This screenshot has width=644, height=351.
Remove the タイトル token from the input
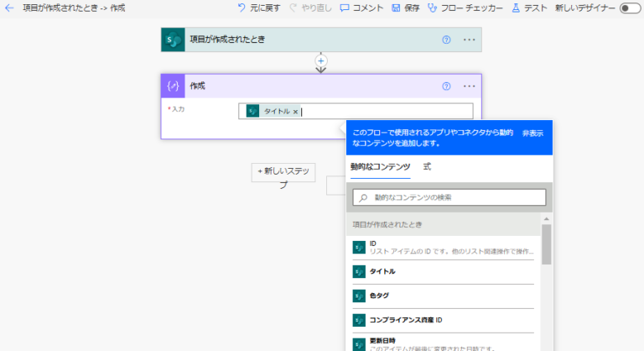(296, 112)
